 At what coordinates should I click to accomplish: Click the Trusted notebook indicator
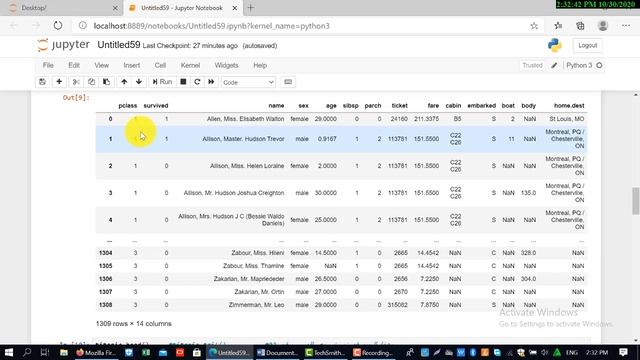(x=532, y=65)
